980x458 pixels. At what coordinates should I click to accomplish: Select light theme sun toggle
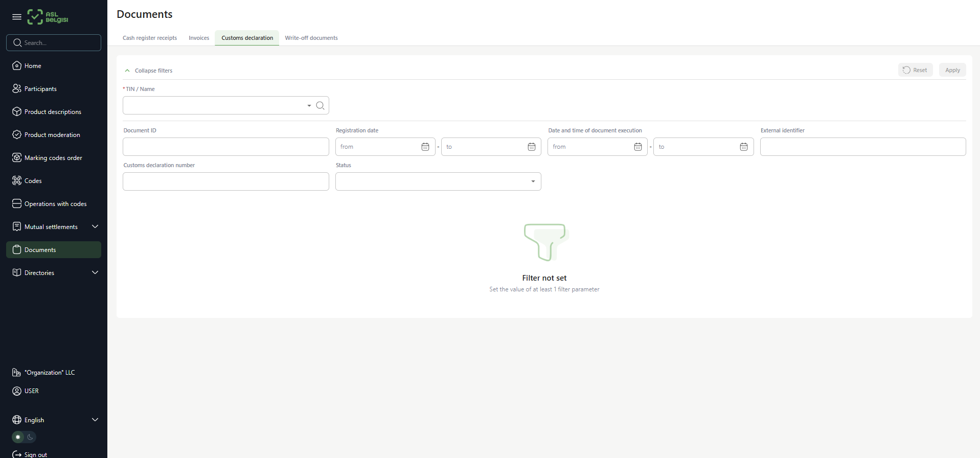tap(18, 437)
